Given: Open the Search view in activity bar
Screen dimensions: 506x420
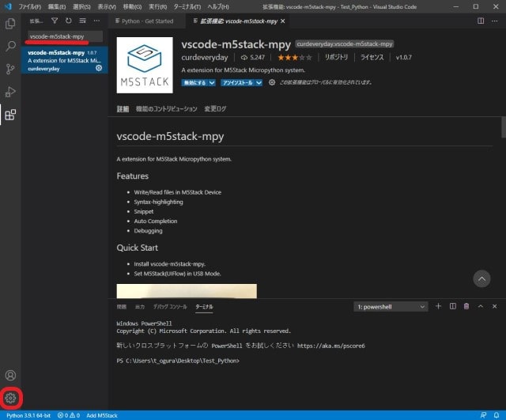Looking at the screenshot, I should click(10, 46).
